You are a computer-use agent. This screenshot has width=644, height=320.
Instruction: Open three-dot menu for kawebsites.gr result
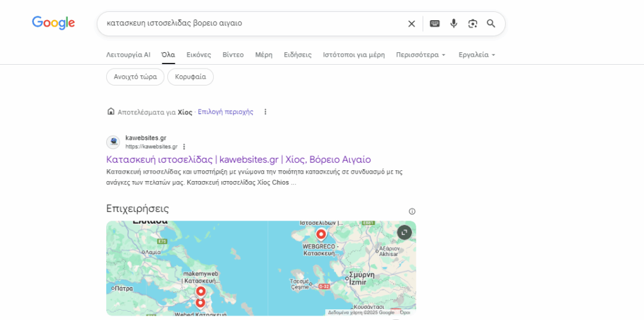click(x=184, y=146)
